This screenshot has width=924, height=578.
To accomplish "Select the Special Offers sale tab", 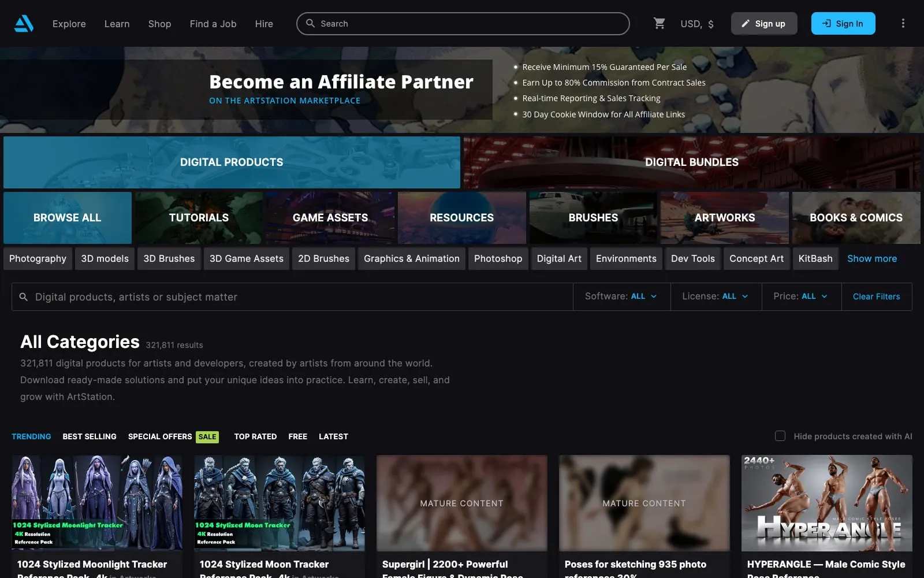I will click(173, 436).
